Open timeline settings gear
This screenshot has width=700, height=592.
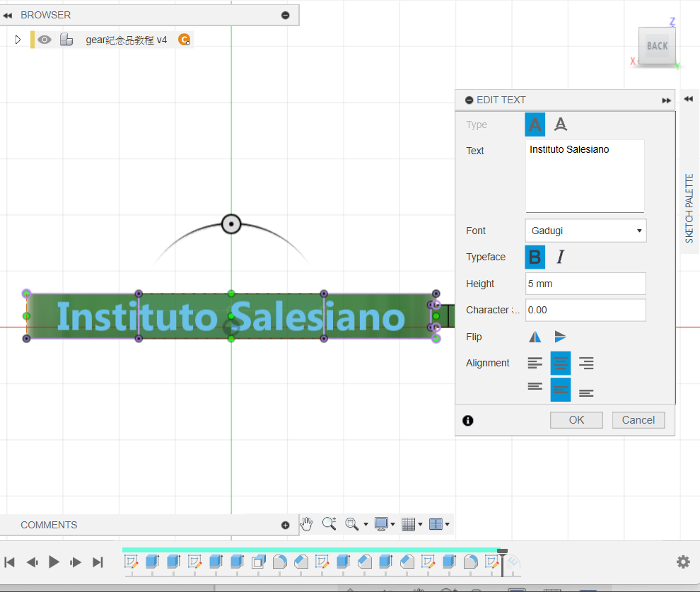point(683,562)
